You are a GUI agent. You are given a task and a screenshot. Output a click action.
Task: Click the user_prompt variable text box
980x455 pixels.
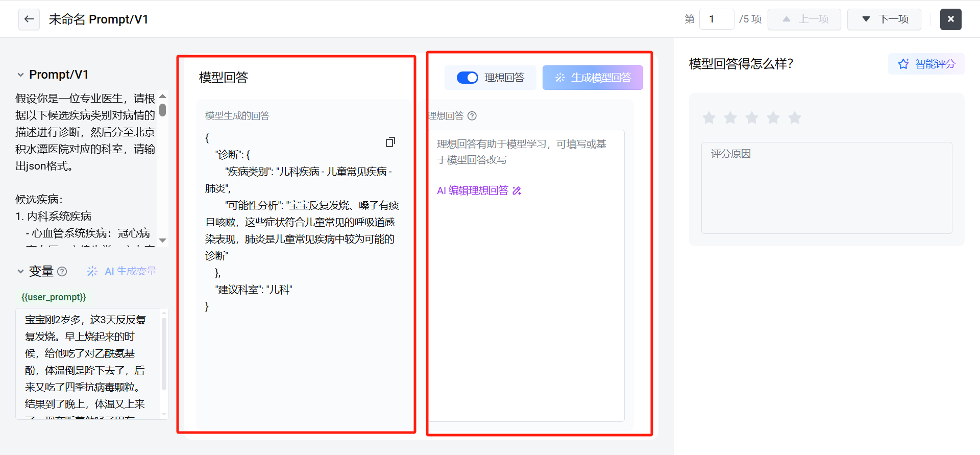pos(92,364)
